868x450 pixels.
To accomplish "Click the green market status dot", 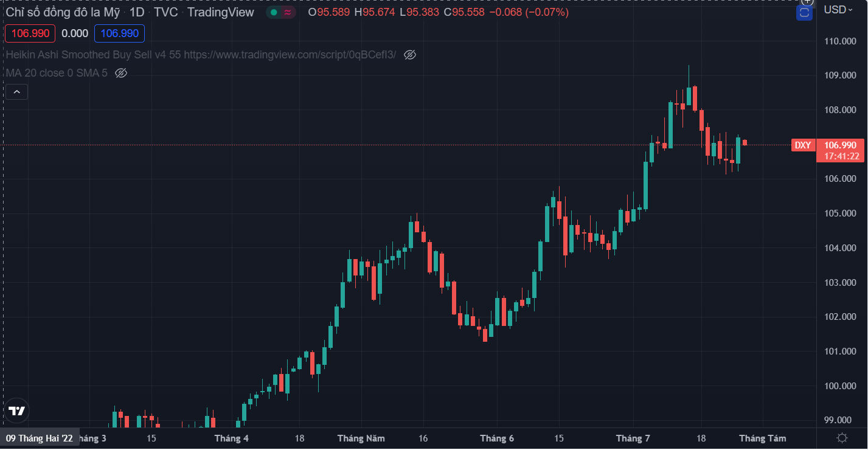I will tap(274, 12).
